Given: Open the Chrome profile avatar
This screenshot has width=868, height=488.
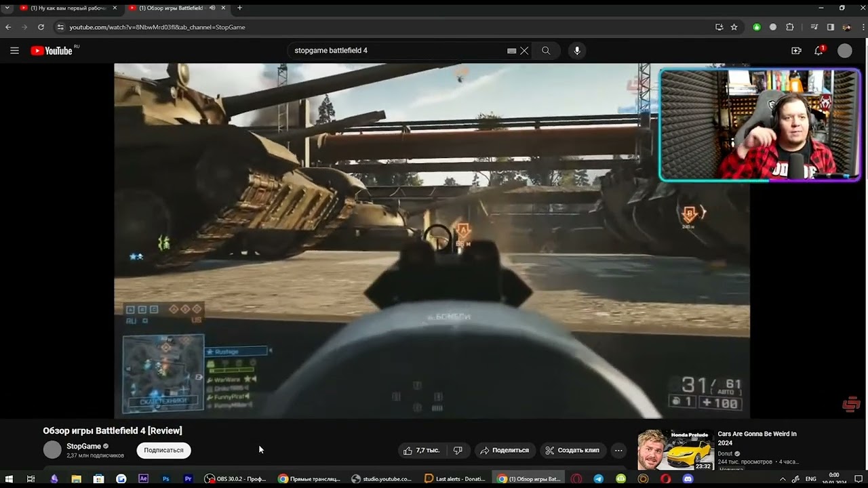Looking at the screenshot, I should (x=846, y=27).
